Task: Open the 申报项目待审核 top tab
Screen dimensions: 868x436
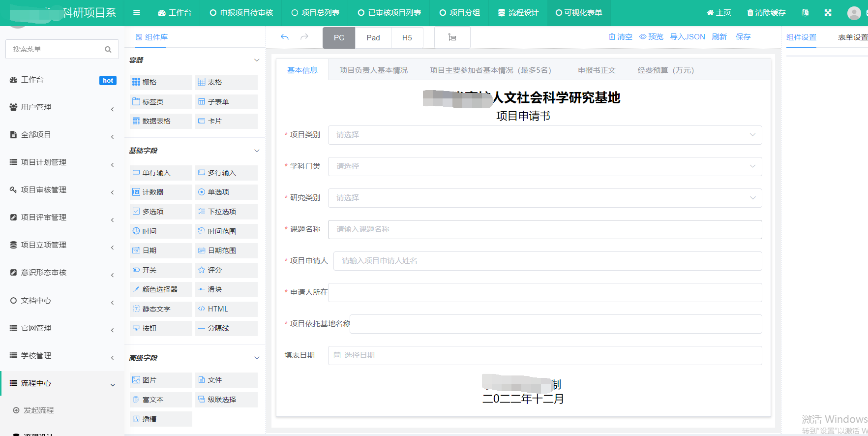Action: coord(241,13)
